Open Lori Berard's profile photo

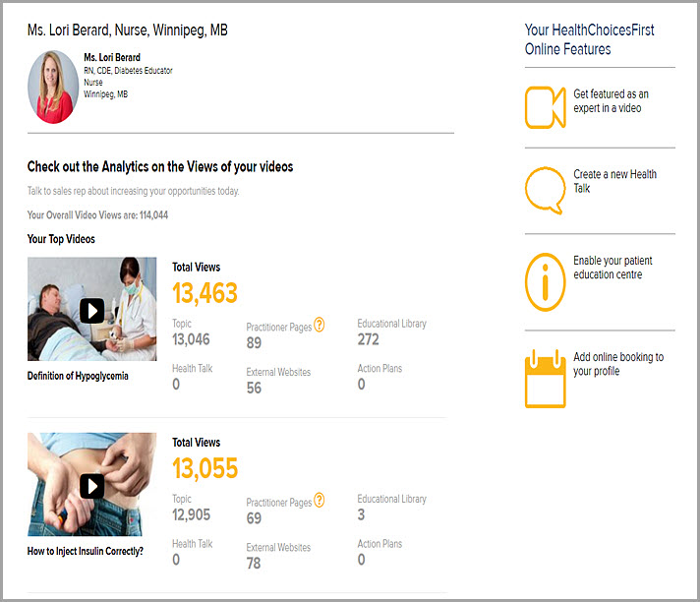53,87
